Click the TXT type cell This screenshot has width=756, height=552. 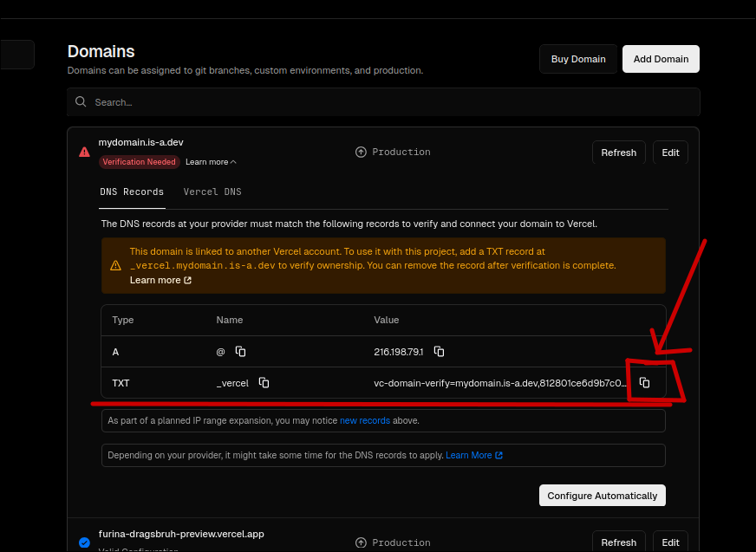[x=121, y=383]
